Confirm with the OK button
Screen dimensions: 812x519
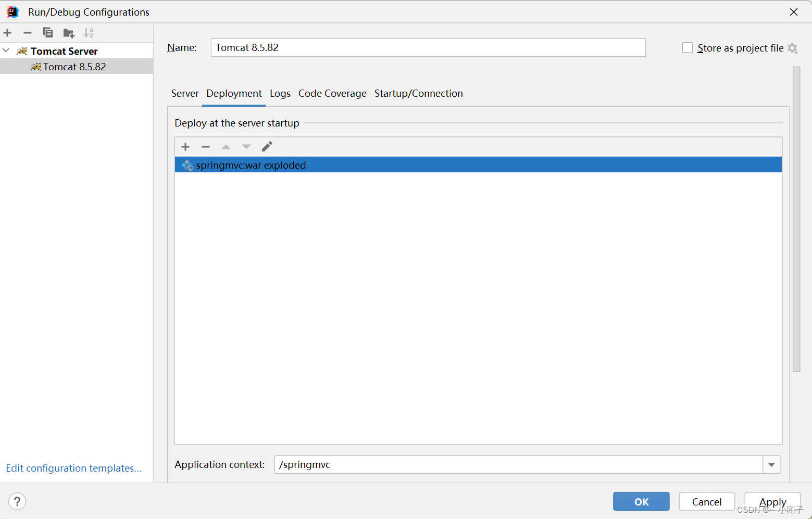(641, 502)
